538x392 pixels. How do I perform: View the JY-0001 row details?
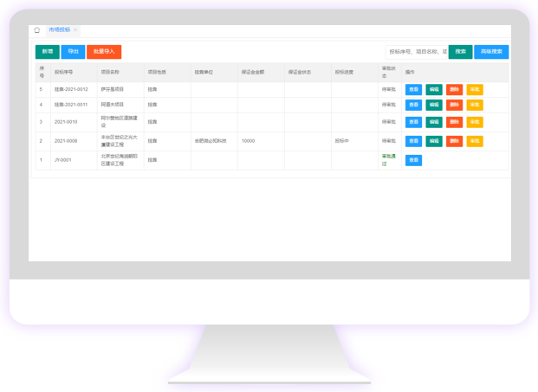(413, 160)
